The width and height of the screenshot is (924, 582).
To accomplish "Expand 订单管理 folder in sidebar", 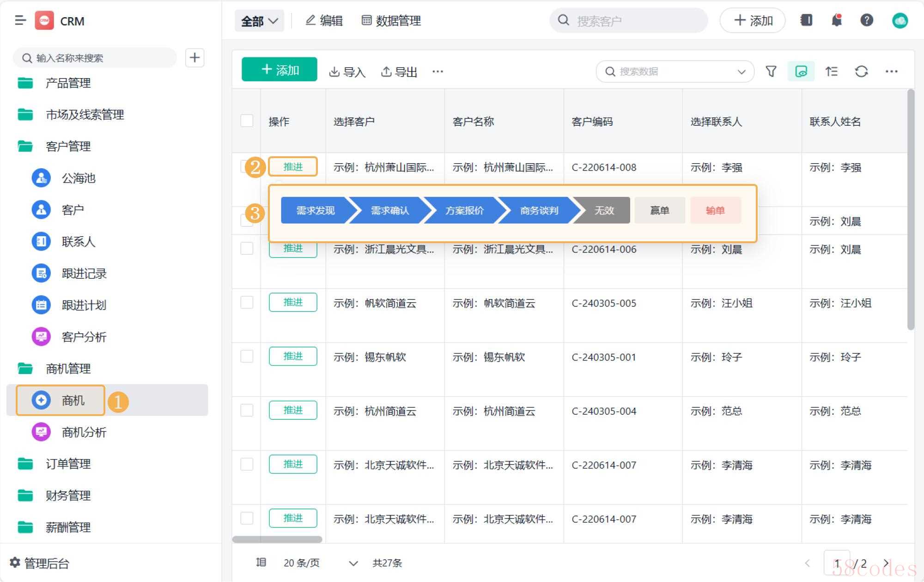I will click(68, 464).
